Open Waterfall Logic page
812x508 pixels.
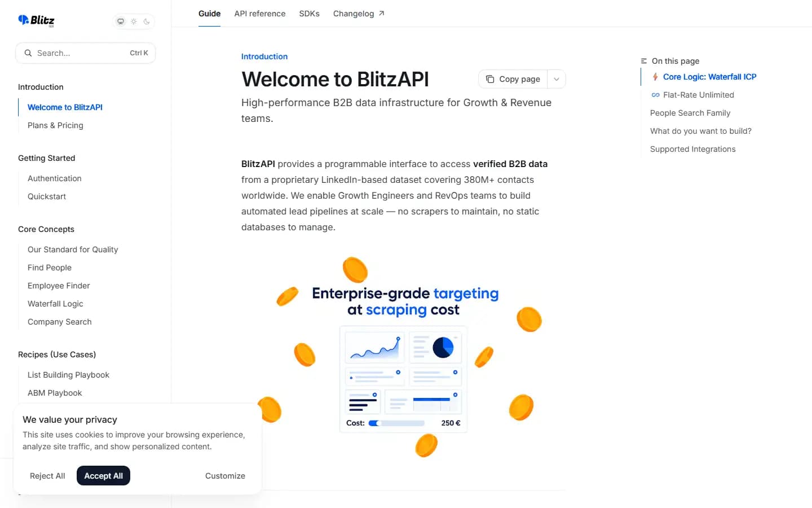[x=55, y=304]
